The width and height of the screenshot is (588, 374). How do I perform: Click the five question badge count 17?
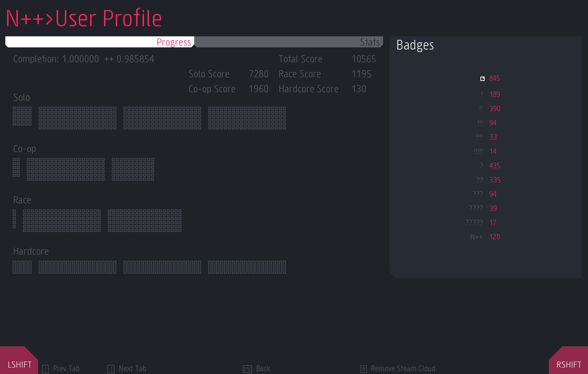493,223
